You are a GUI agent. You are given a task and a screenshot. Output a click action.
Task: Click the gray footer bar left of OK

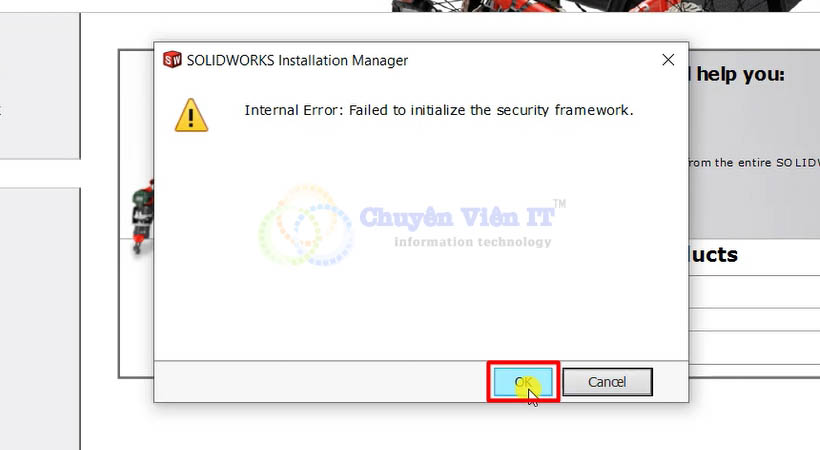click(322, 381)
